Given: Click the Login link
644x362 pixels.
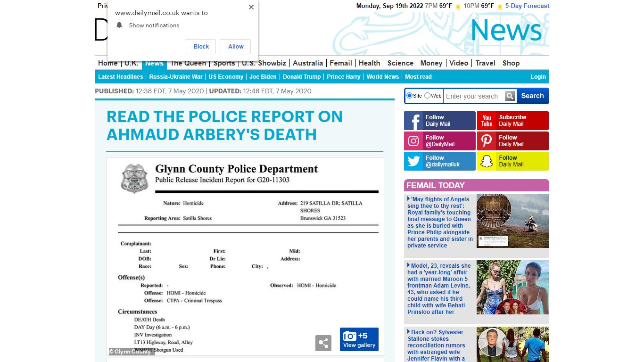Looking at the screenshot, I should [x=538, y=77].
